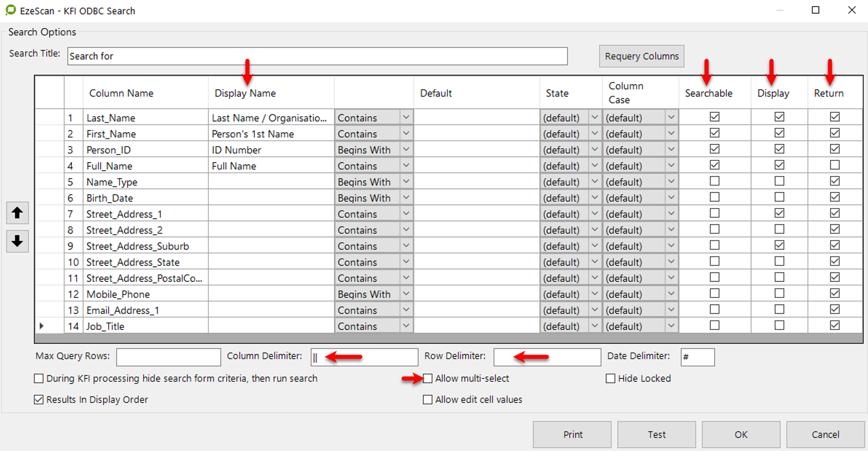Viewport: 868px width, 451px height.
Task: Open the match type dropdown for Last_Name
Action: coord(406,118)
